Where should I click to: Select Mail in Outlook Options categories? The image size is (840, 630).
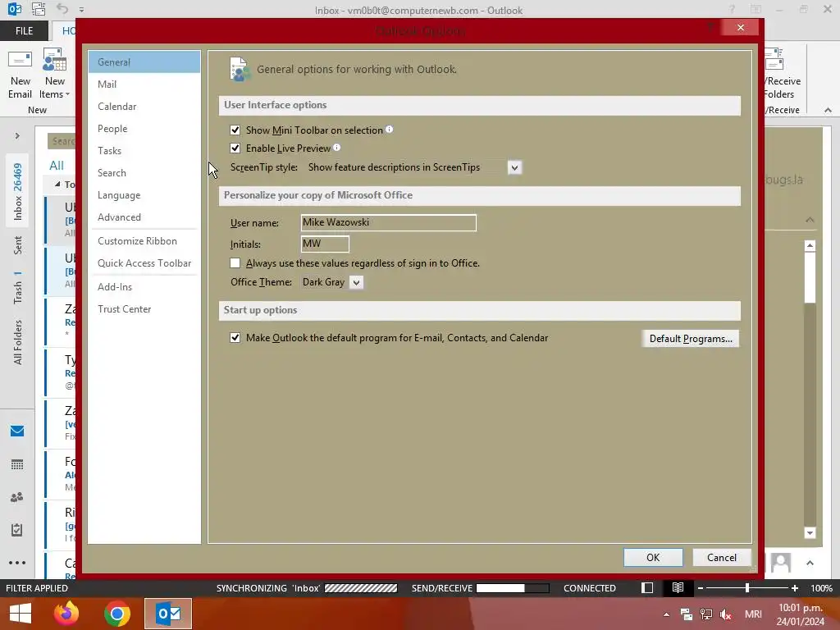[144, 84]
